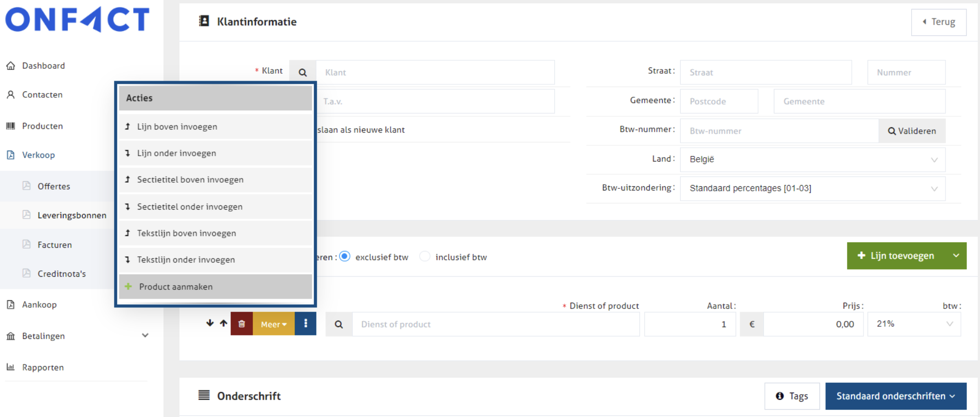
Task: Click the Valideren button
Action: tap(912, 131)
